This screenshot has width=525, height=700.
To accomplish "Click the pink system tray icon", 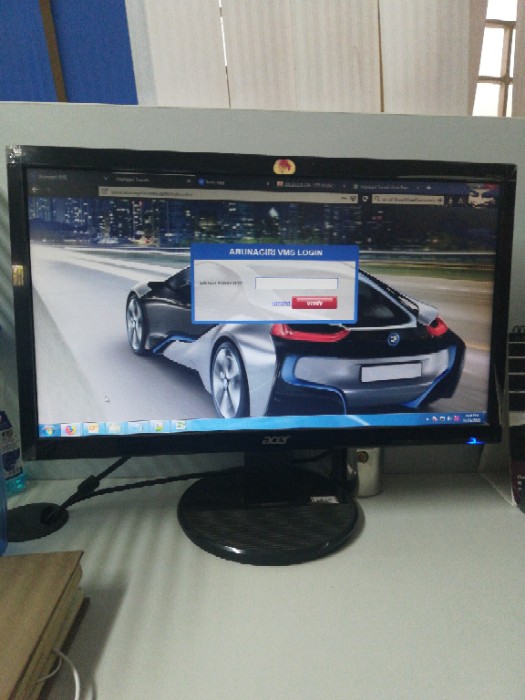I will (x=457, y=419).
